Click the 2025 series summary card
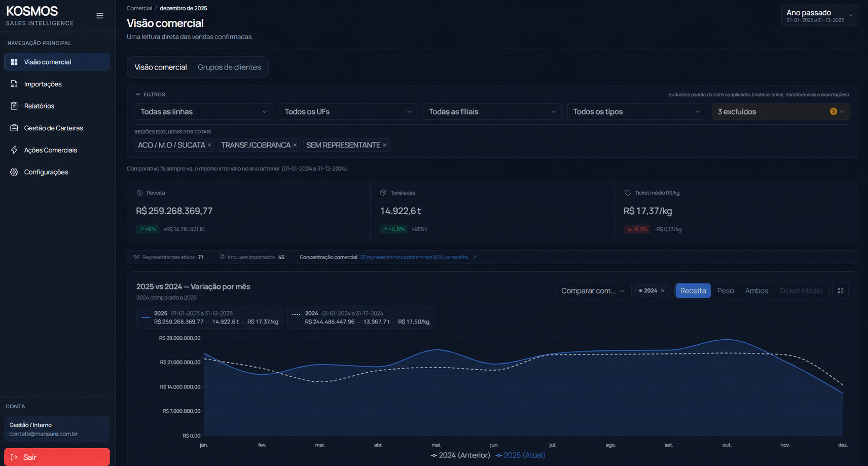868x466 pixels. [x=209, y=317]
